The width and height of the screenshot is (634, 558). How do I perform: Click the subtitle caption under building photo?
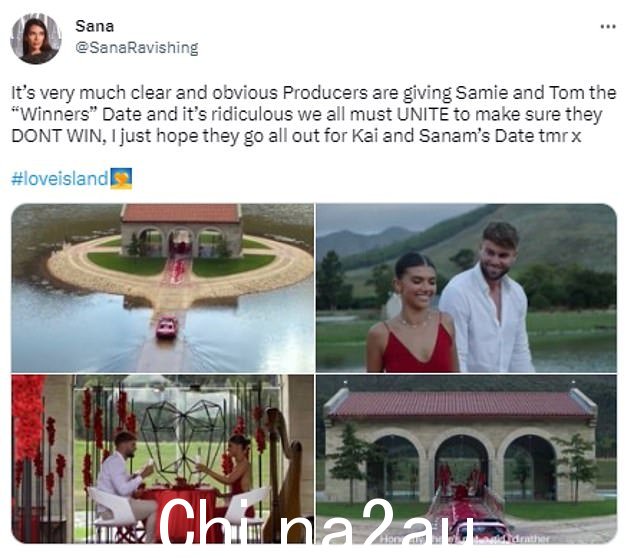[x=465, y=539]
